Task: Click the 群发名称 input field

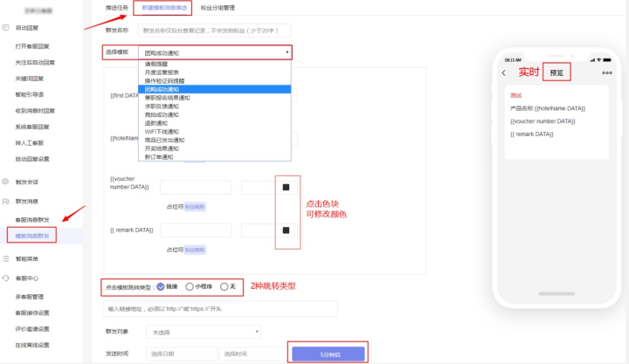Action: (215, 31)
